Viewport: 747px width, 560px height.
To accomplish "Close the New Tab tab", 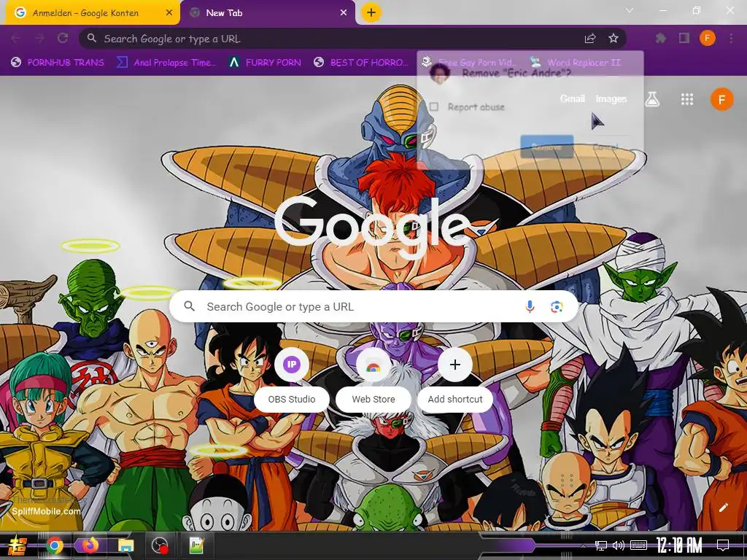I will click(344, 13).
